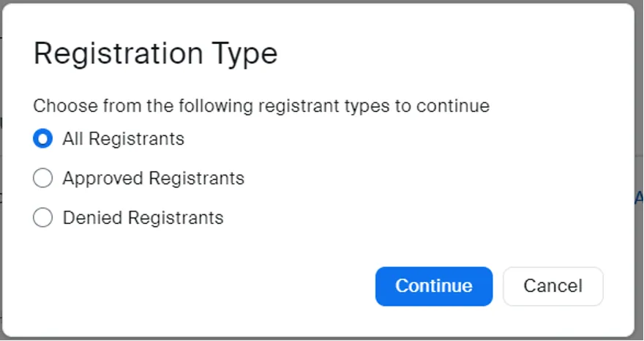Confirm the registrant type with Continue
This screenshot has height=341, width=644.
(x=433, y=286)
